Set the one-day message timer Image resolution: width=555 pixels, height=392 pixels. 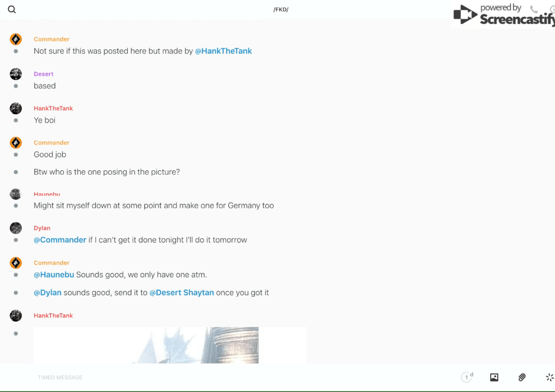coord(466,377)
